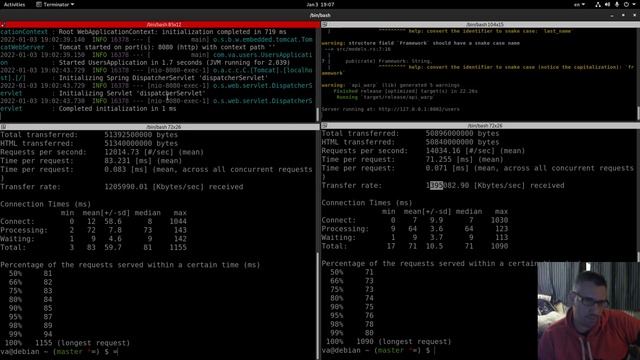Screen dimensions: 640x360
Task: Open grouping icon of the red top-left pane
Action: point(3,24)
